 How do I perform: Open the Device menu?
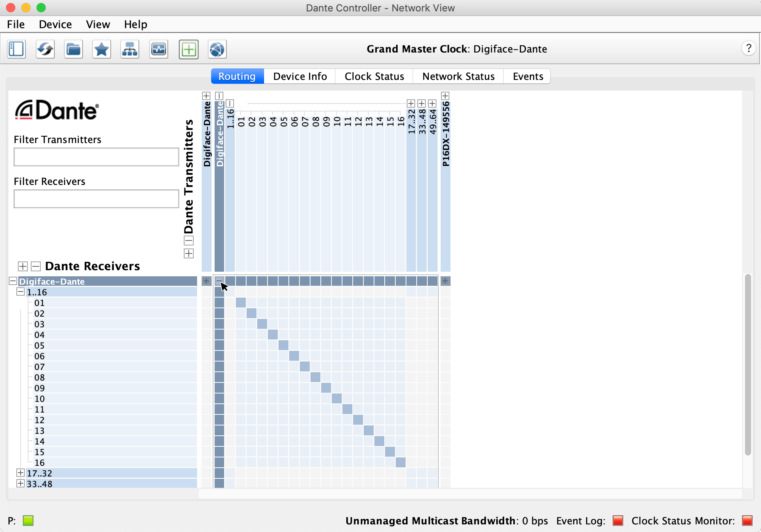point(55,24)
